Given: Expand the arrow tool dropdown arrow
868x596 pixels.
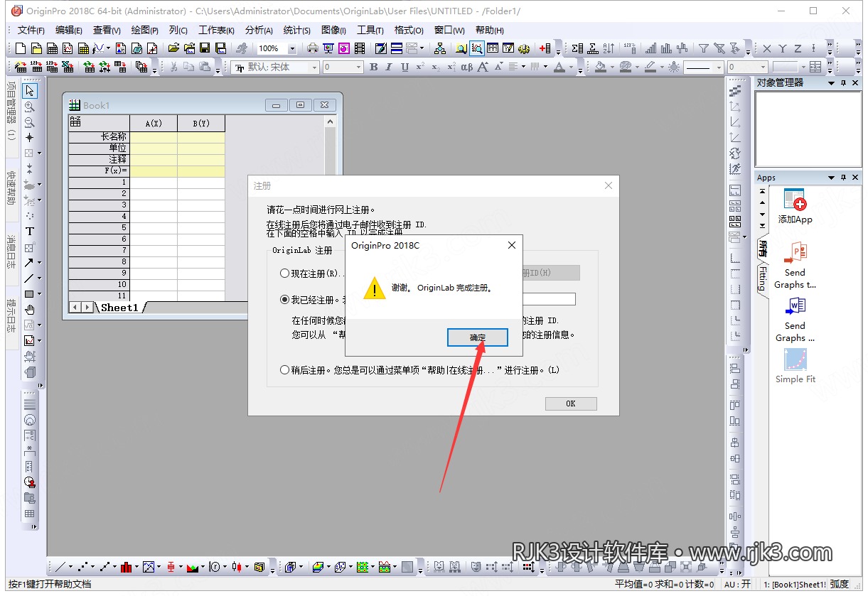Looking at the screenshot, I should (39, 263).
